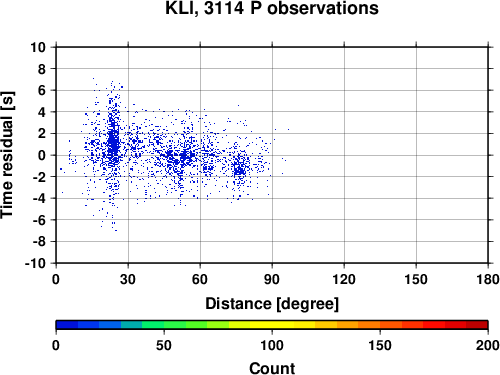Pick the orange segment near 150 on colorbar
Screen dimensions: 500x375
pos(380,325)
